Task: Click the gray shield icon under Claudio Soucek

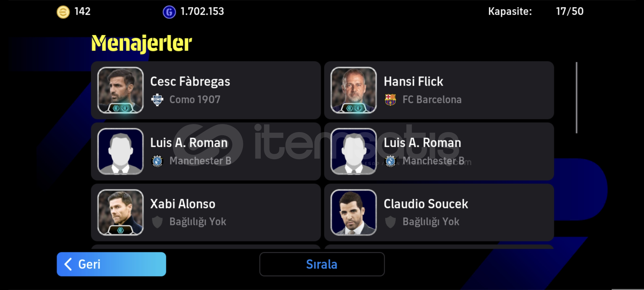Action: point(390,222)
